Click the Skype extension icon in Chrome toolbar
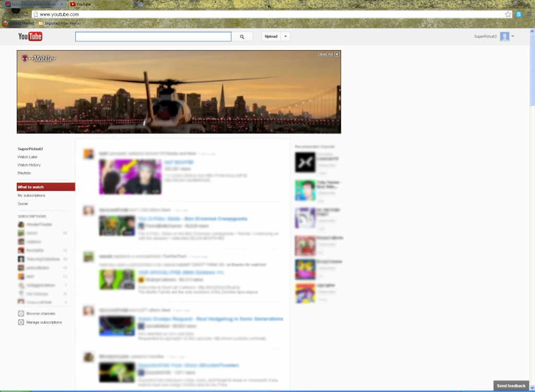Screen dimensions: 535x392 519,14
